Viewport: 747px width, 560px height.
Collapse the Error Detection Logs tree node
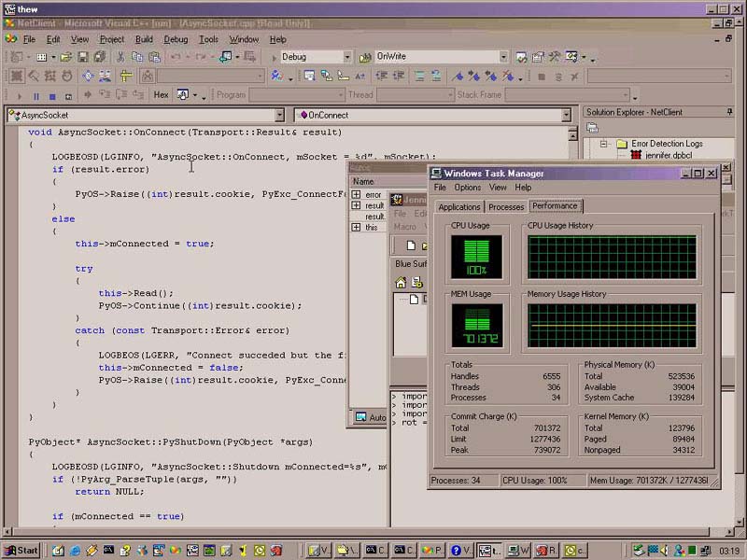point(604,144)
